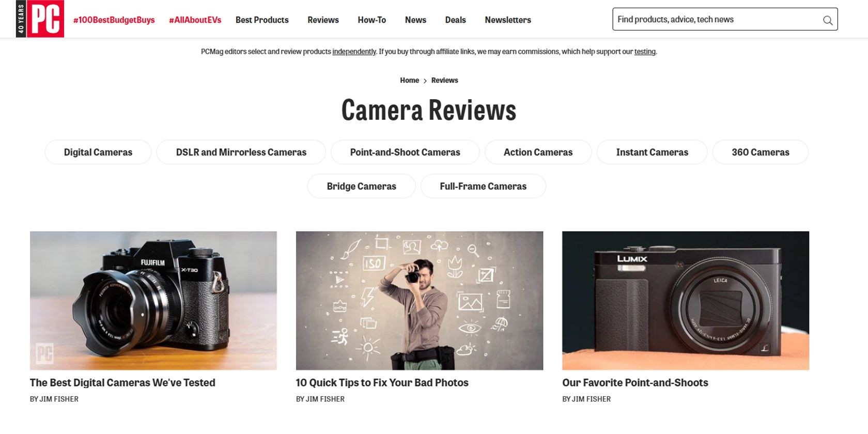868x434 pixels.
Task: Select the Bridge Cameras category
Action: point(361,186)
